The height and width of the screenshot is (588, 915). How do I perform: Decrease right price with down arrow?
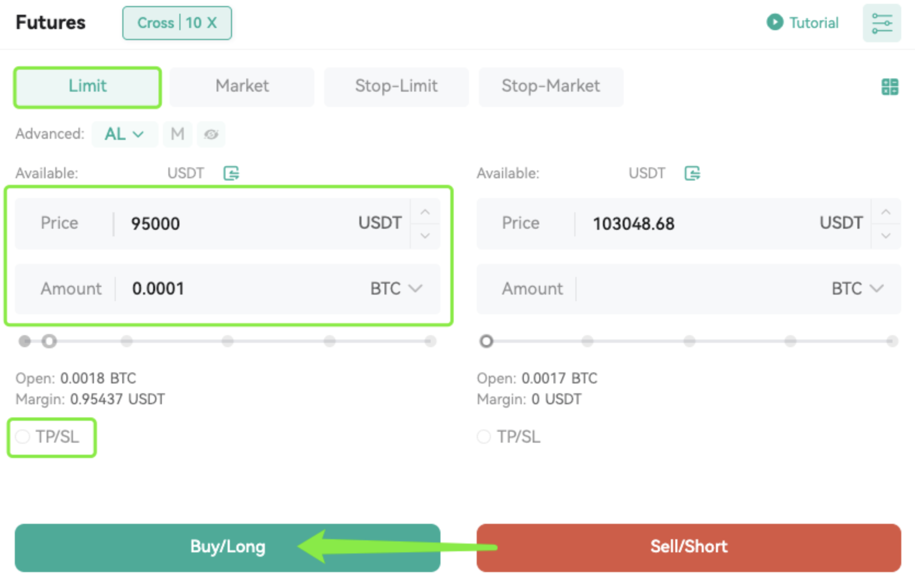(885, 236)
